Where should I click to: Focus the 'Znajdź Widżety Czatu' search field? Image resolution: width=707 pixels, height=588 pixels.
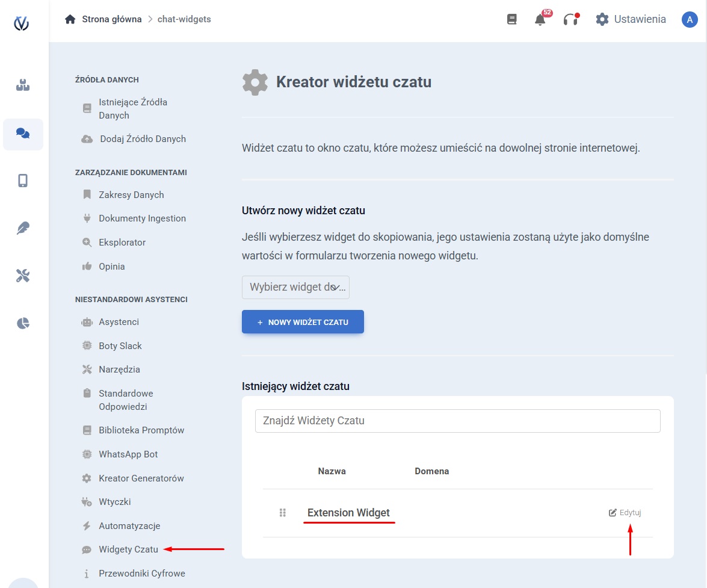(x=457, y=421)
